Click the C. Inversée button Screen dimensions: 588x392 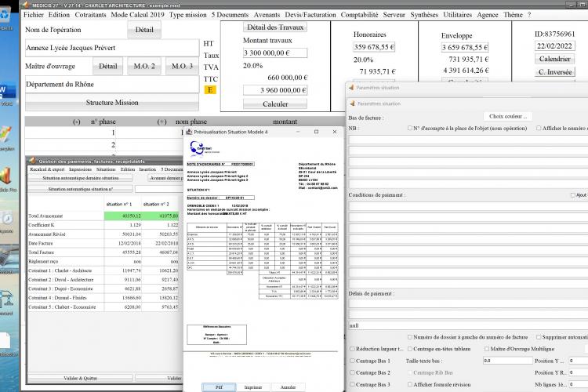click(x=555, y=72)
